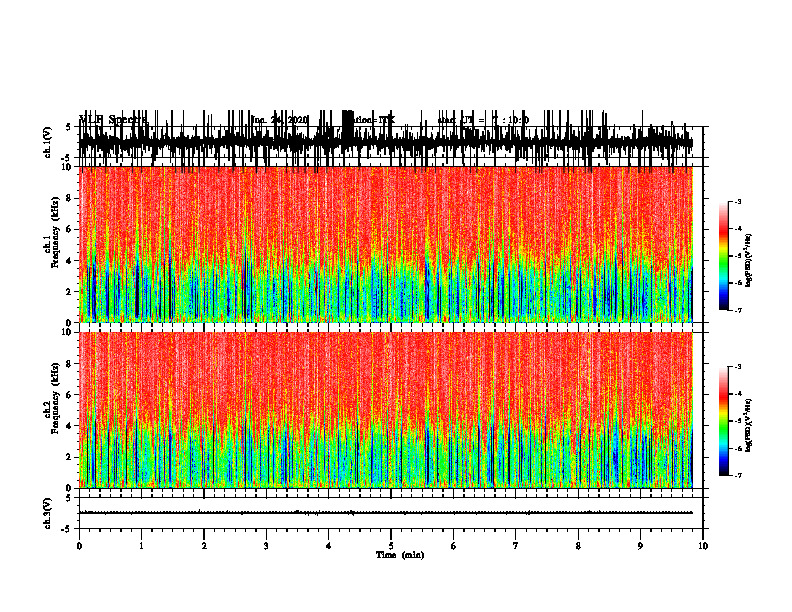Click time axis tick label '5'
792x612 pixels.
391,546
